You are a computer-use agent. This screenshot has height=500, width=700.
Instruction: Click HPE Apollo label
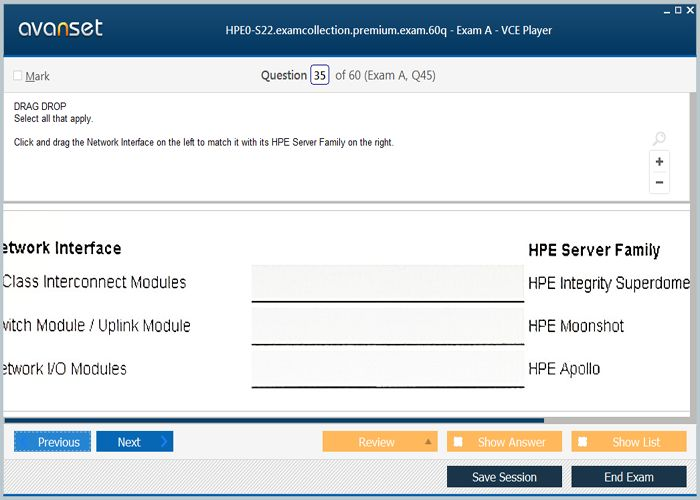click(564, 369)
